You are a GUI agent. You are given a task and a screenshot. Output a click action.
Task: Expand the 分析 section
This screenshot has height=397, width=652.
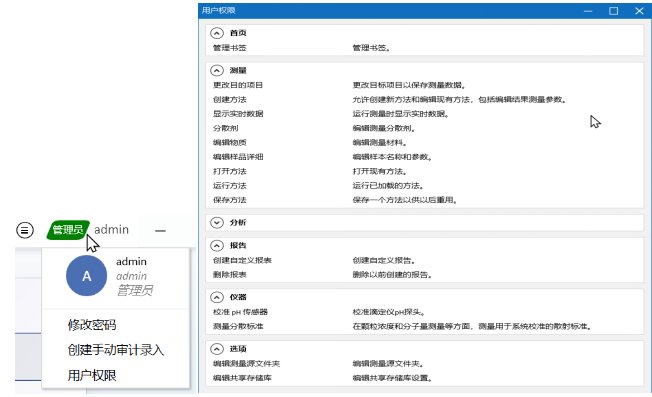(217, 223)
